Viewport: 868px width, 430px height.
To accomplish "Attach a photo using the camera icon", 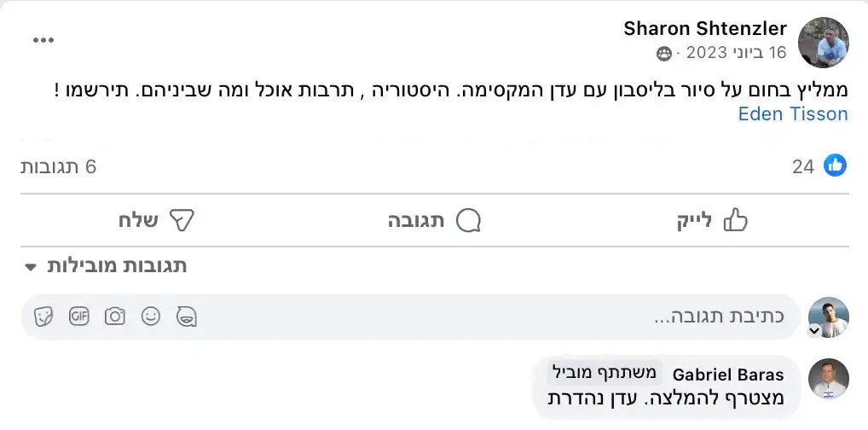I will (115, 317).
